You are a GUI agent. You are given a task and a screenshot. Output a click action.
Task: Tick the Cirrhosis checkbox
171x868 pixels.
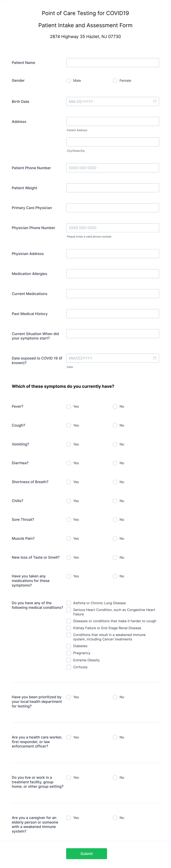coord(69,667)
